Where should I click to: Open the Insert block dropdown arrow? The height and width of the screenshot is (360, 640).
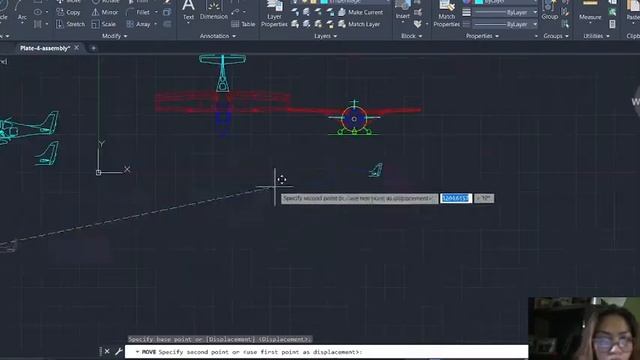pos(402,23)
